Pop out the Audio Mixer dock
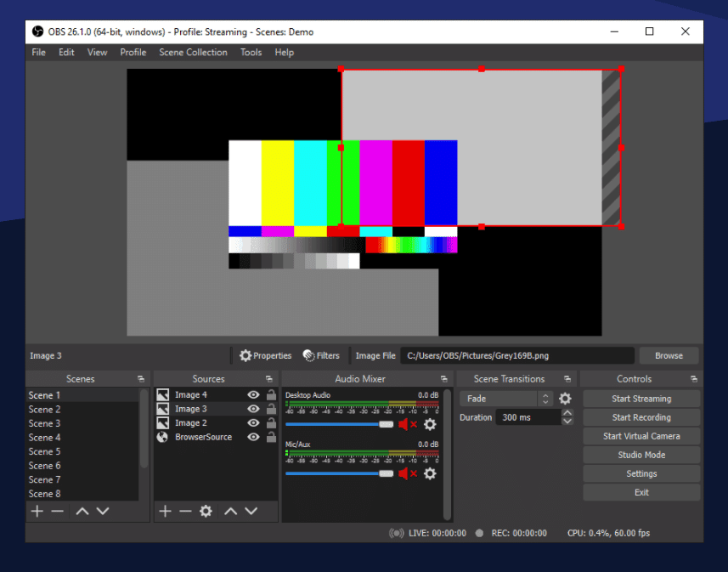 pyautogui.click(x=444, y=379)
